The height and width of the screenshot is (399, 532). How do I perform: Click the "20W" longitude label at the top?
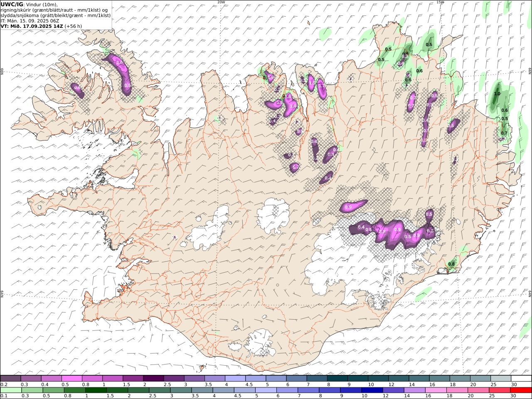(x=221, y=2)
